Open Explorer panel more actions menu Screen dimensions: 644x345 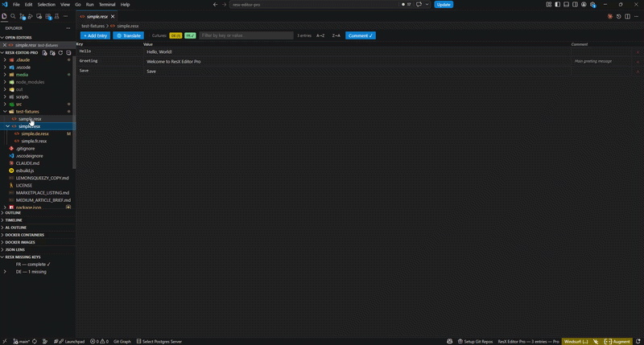tap(68, 28)
